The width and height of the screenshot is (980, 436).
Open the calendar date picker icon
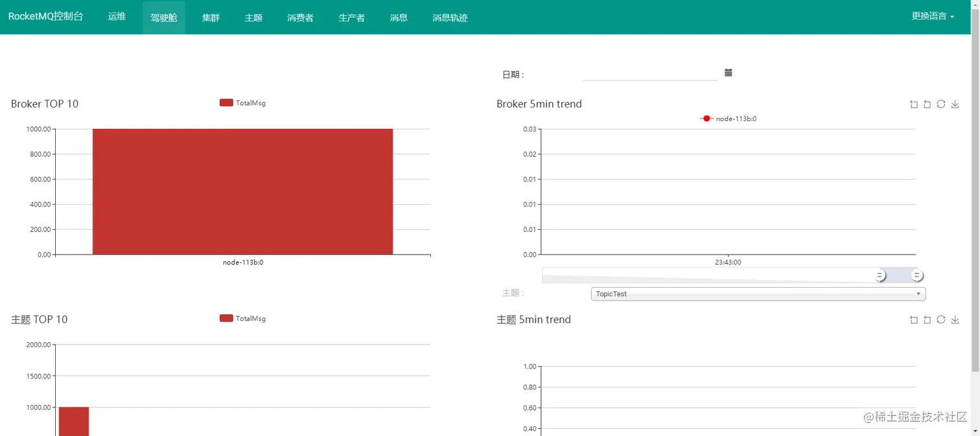[729, 73]
